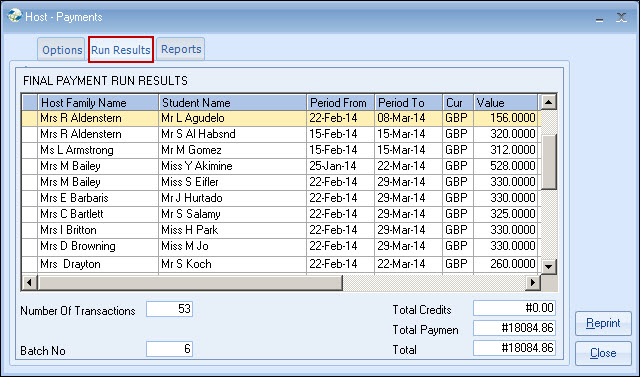Click value 260.0000 cell

505,264
